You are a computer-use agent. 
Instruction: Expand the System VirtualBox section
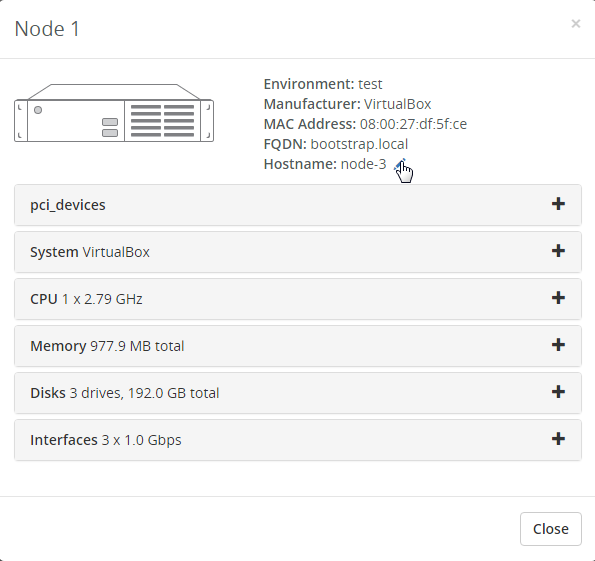(x=298, y=252)
